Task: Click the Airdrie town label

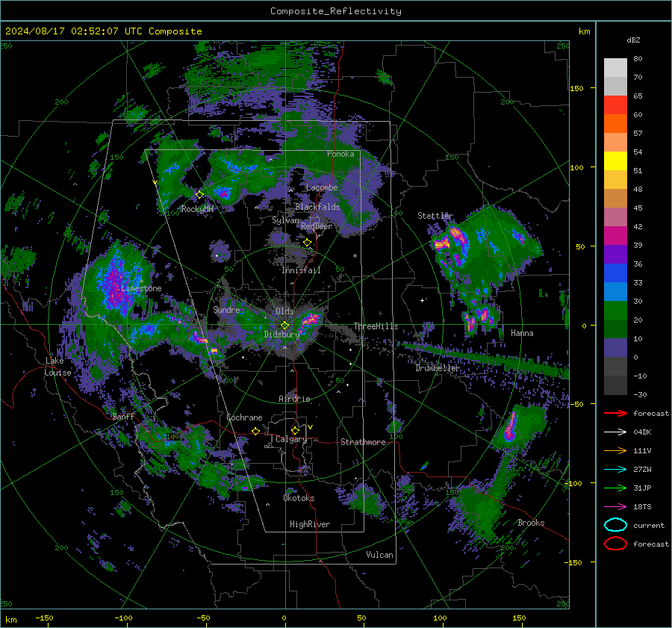Action: (x=294, y=399)
